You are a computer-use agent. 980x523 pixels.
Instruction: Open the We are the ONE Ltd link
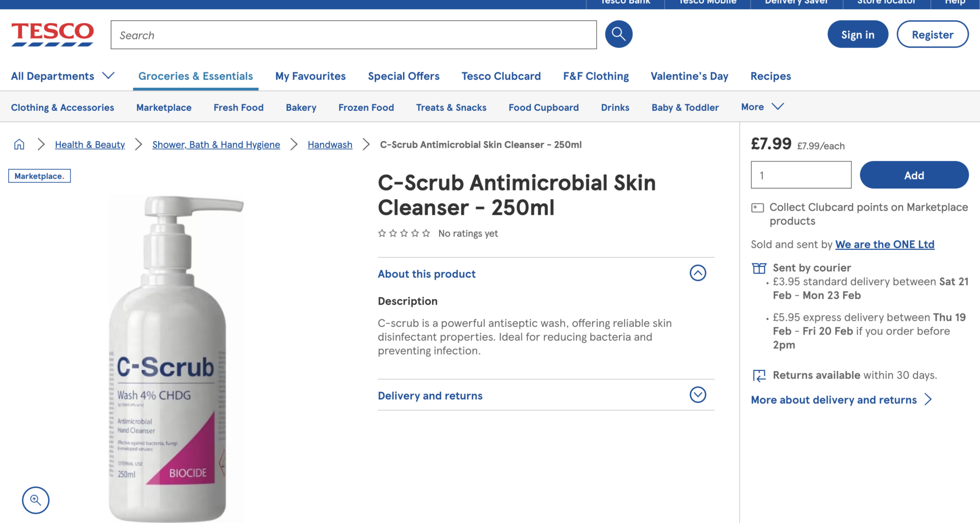[885, 244]
